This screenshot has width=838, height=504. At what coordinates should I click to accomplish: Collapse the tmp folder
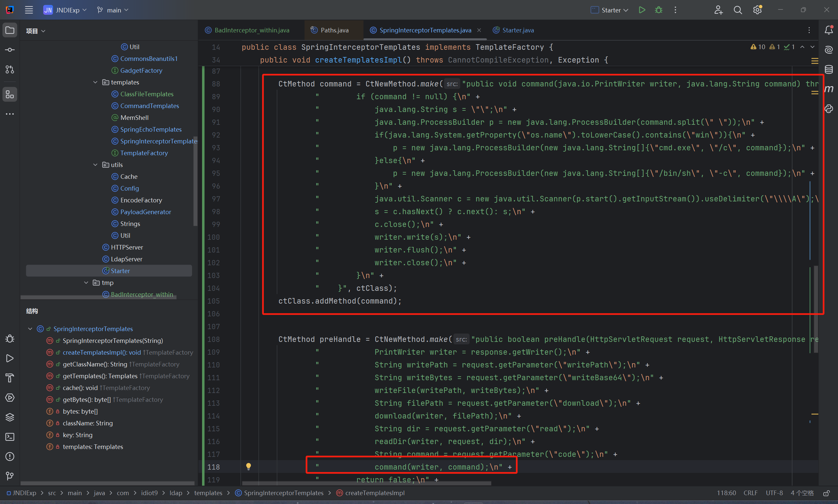point(86,283)
